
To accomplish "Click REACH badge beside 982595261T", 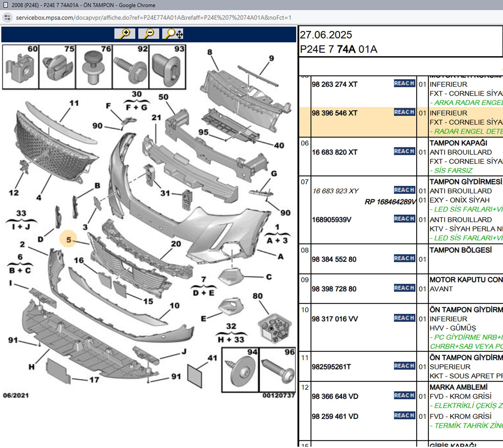I will click(404, 366).
